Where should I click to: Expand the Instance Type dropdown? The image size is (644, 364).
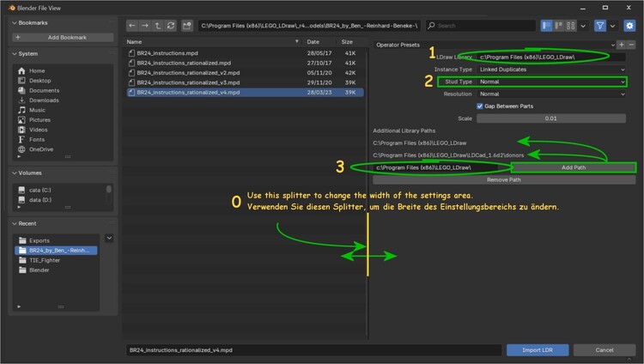pyautogui.click(x=550, y=69)
